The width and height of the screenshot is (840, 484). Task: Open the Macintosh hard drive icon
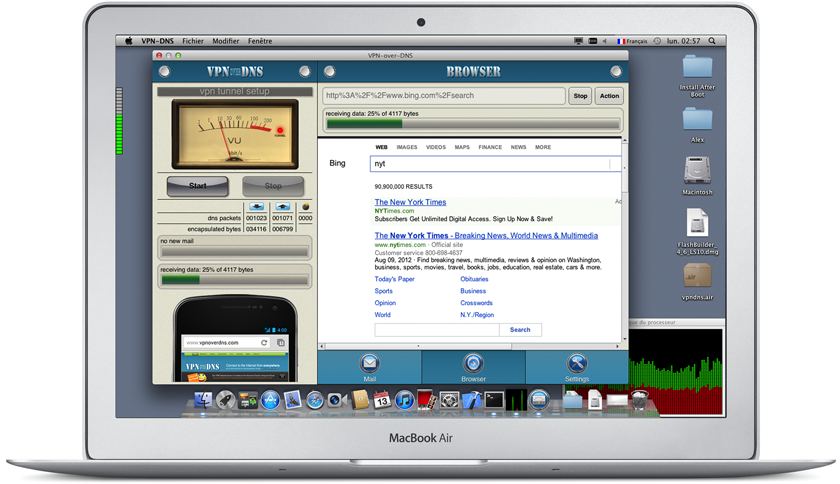pyautogui.click(x=697, y=170)
